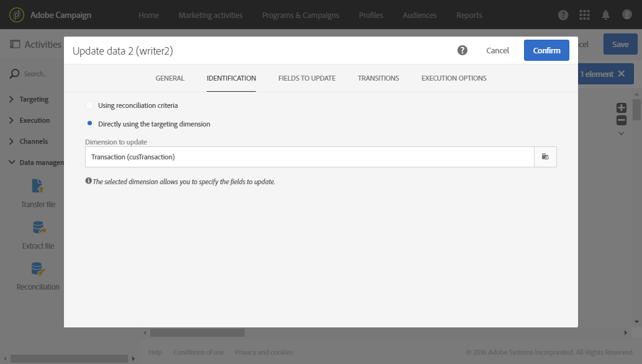This screenshot has width=642, height=364.
Task: Open the user profile avatar
Action: pos(627,15)
